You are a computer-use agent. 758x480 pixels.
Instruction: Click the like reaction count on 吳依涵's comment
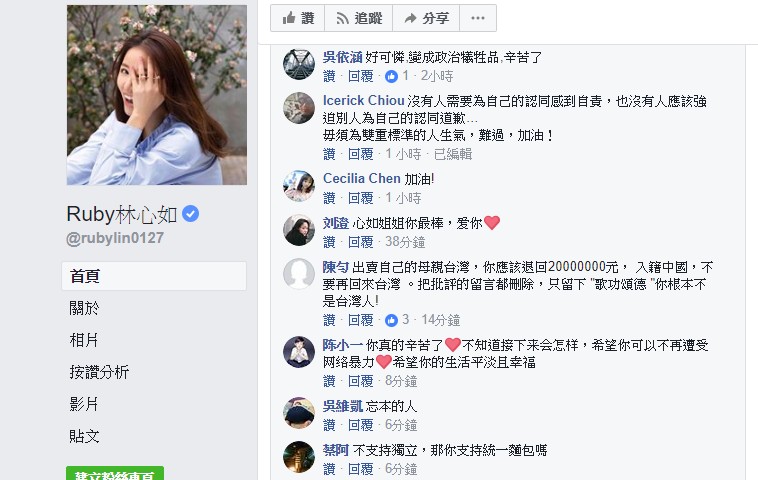(398, 76)
